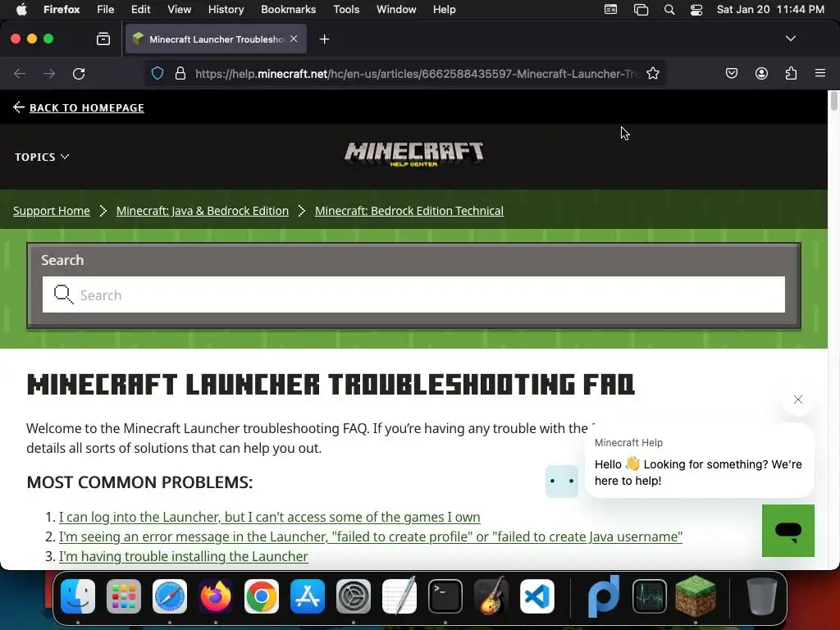Open the Tools menu

point(346,10)
